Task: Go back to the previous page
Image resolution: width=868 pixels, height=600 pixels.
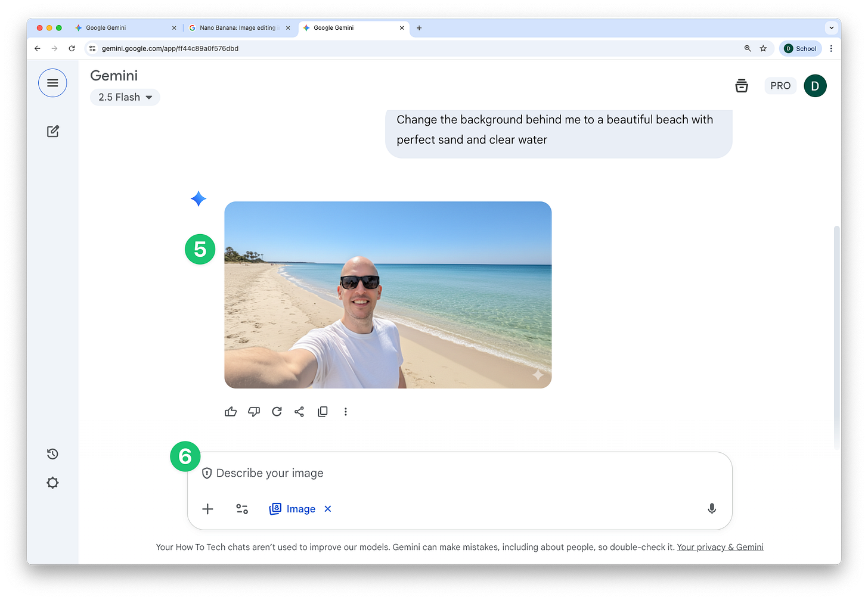Action: tap(38, 49)
